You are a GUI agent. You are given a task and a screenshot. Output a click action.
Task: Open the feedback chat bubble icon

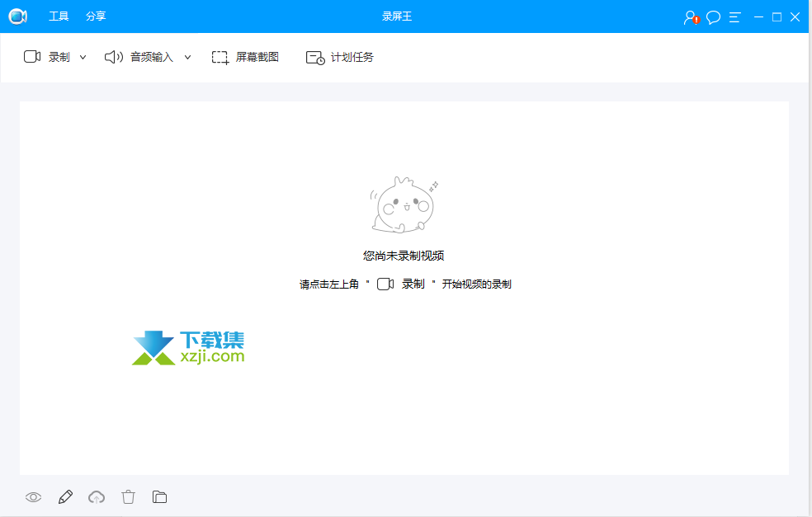coord(714,17)
